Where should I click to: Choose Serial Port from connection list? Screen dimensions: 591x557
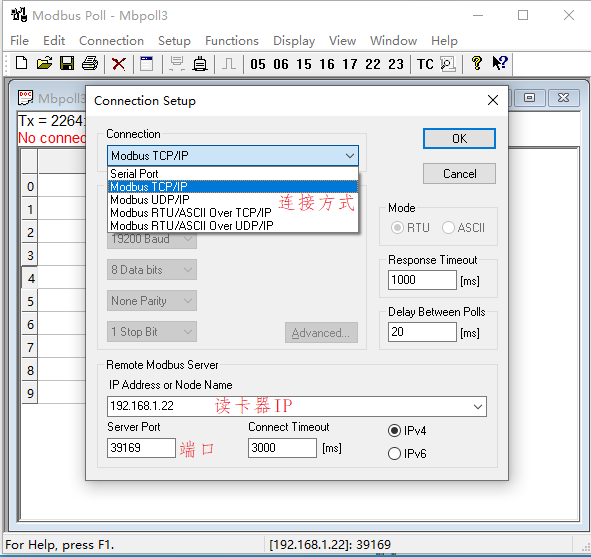coord(233,174)
